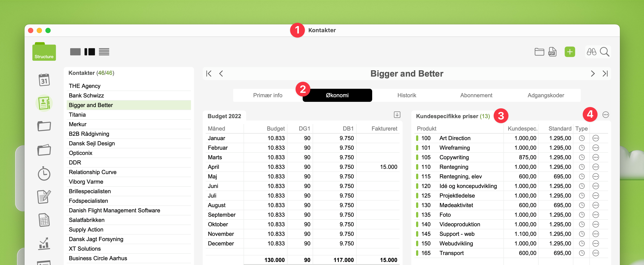
Task: Open the stopwatch time tracking icon
Action: click(x=44, y=173)
